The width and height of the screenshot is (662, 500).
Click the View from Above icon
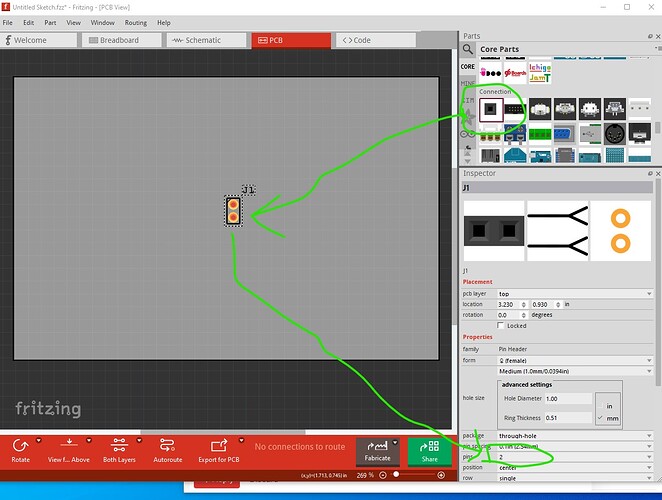click(68, 444)
